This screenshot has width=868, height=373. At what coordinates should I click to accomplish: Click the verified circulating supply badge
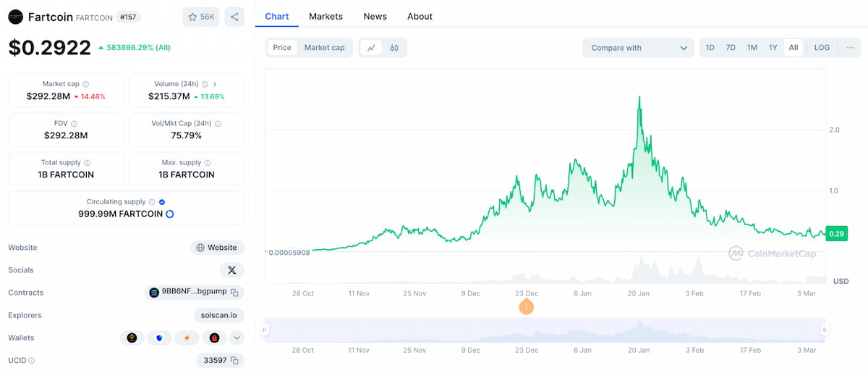[x=162, y=202]
